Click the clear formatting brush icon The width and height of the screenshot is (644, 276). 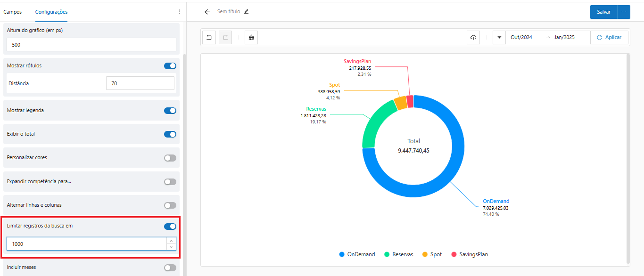pyautogui.click(x=251, y=38)
